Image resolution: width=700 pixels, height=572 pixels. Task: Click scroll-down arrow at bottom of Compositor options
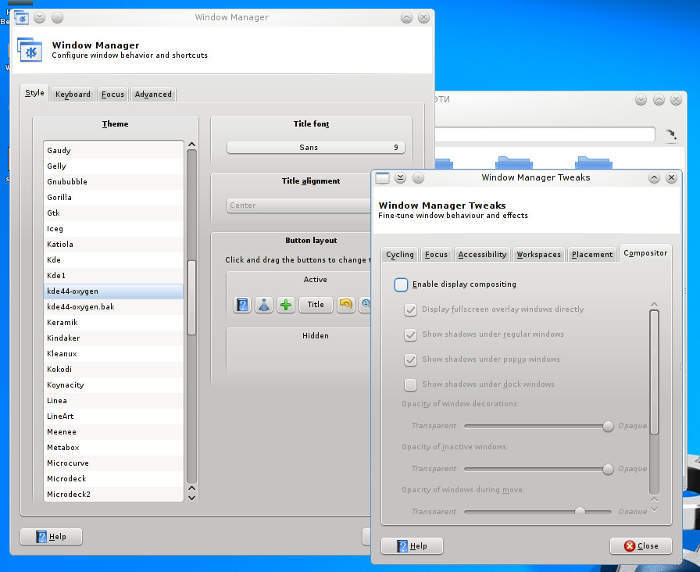[x=654, y=509]
